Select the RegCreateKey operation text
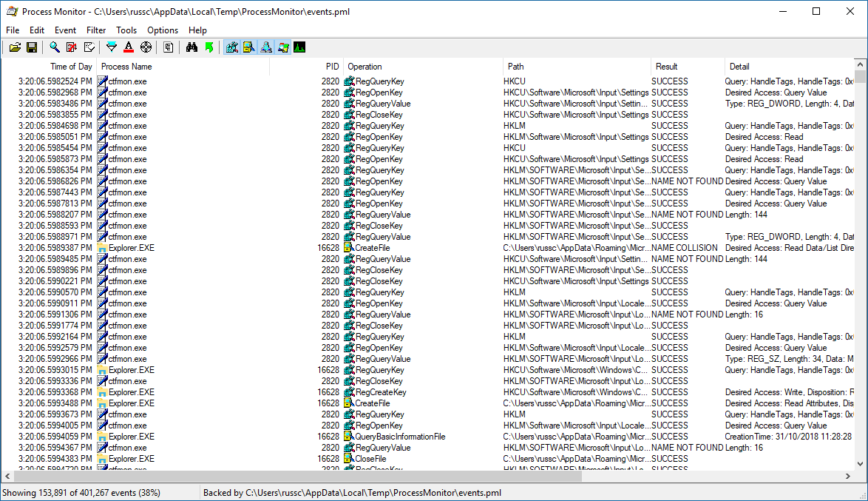The height and width of the screenshot is (501, 868). click(381, 392)
